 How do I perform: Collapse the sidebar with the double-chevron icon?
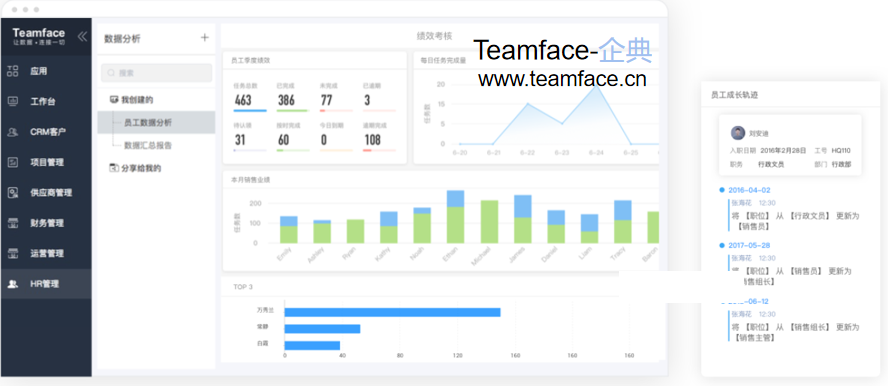pyautogui.click(x=82, y=37)
